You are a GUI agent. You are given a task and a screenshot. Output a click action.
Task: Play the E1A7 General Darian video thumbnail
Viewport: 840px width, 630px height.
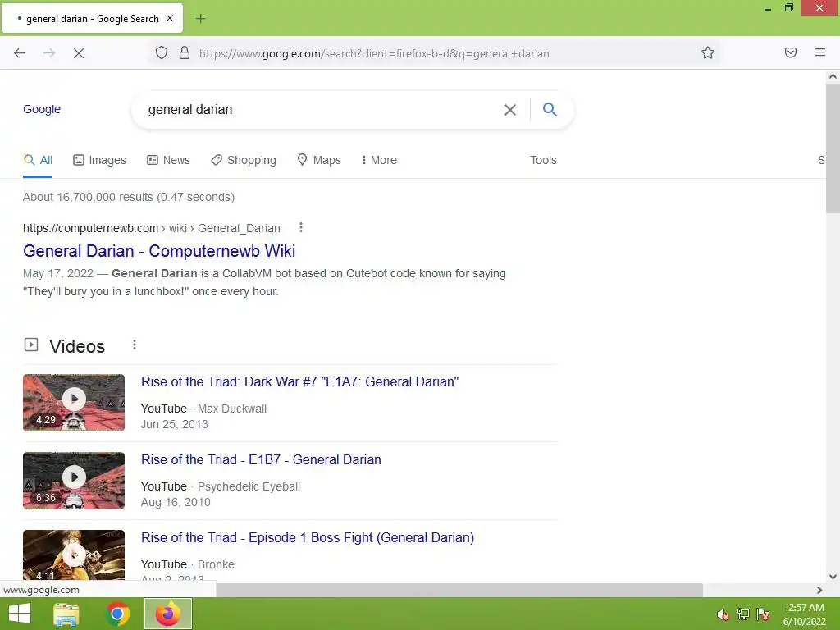click(74, 402)
